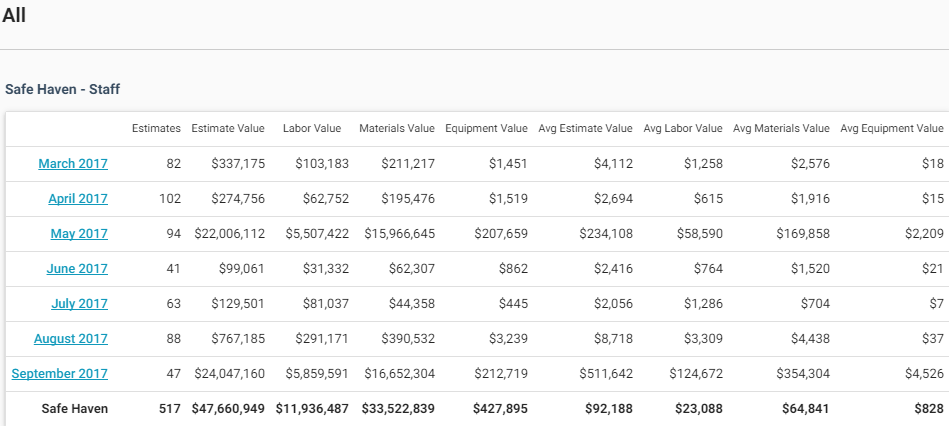Select the Avg Materials Value header
The image size is (949, 426).
point(781,128)
